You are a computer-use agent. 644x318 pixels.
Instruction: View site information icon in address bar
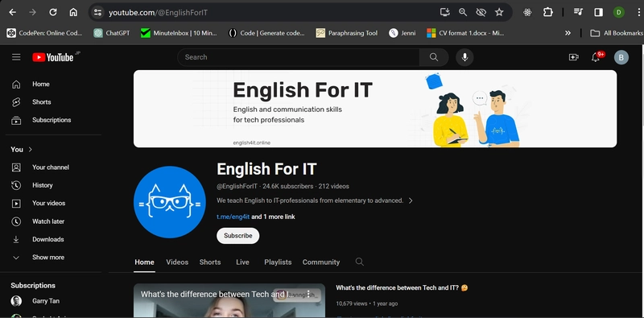tap(97, 12)
